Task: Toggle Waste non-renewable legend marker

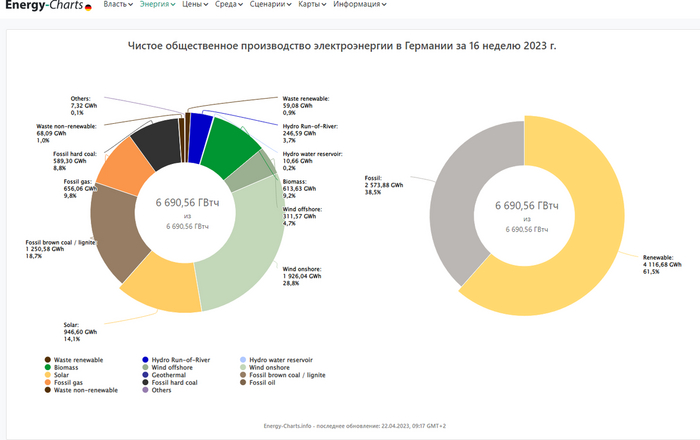Action: coord(47,390)
